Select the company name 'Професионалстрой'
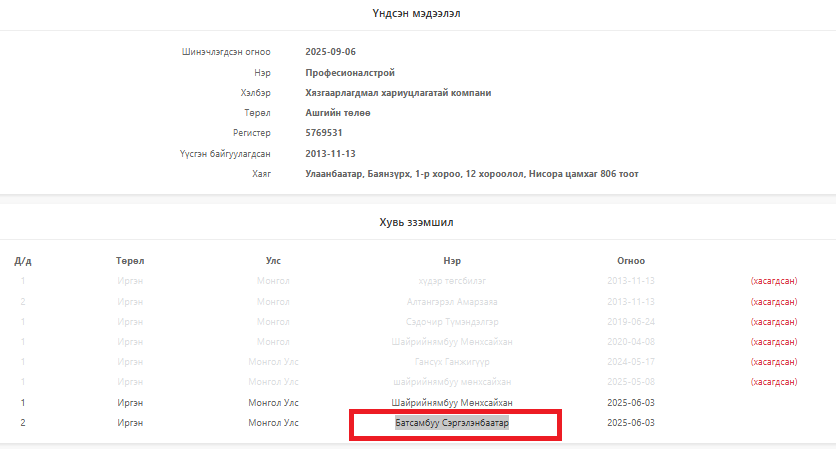836x449 pixels. pos(350,73)
